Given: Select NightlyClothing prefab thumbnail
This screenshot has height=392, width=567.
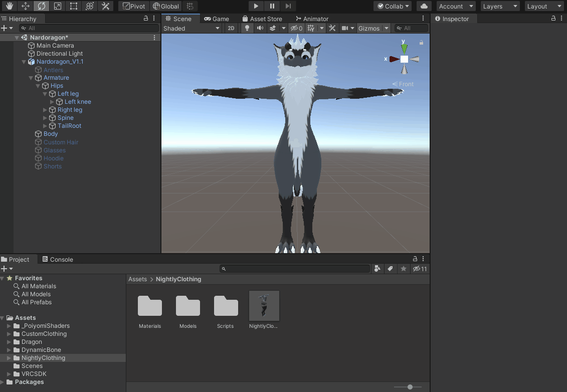Looking at the screenshot, I should tap(264, 306).
